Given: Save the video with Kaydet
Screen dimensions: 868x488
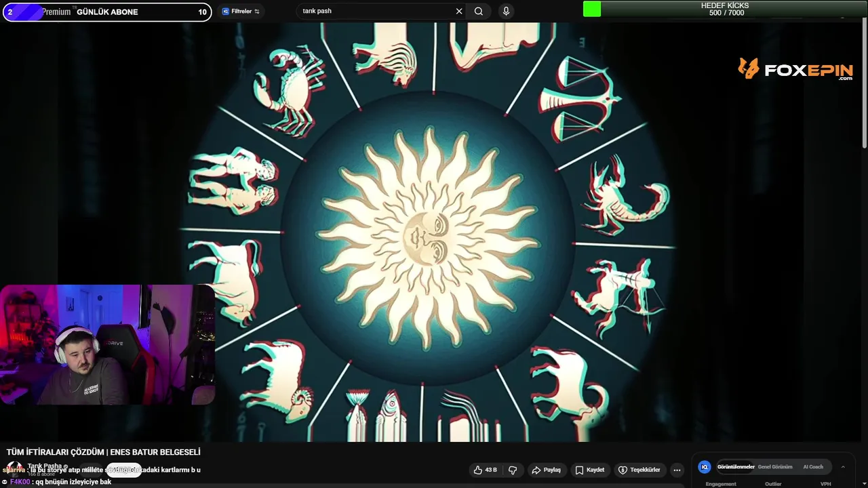Looking at the screenshot, I should (589, 470).
